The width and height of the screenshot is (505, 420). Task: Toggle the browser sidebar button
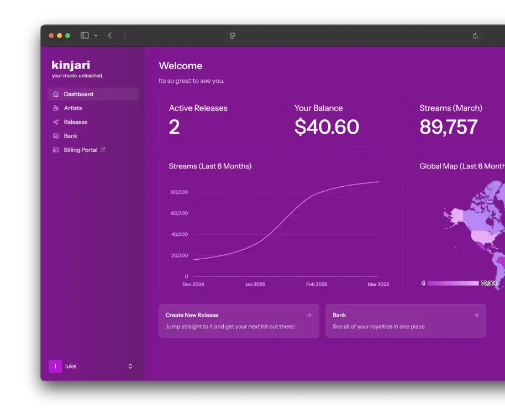85,35
